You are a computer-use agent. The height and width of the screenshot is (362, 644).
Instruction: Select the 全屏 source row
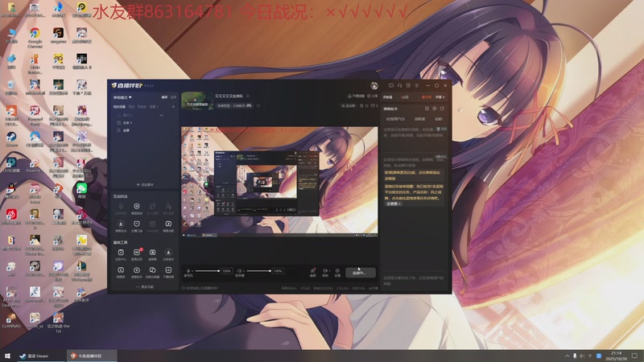coord(145,130)
